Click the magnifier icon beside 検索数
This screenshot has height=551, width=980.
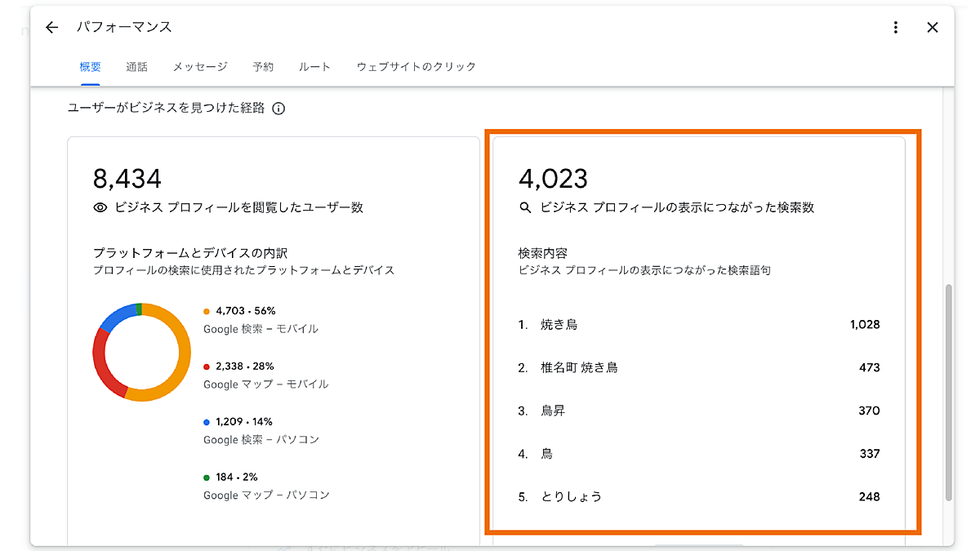tap(526, 208)
